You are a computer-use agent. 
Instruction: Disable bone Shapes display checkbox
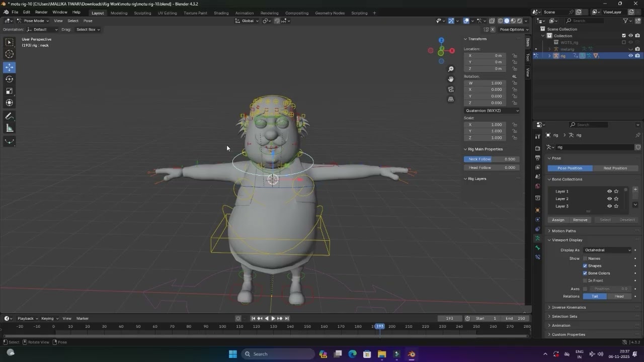coord(585,266)
